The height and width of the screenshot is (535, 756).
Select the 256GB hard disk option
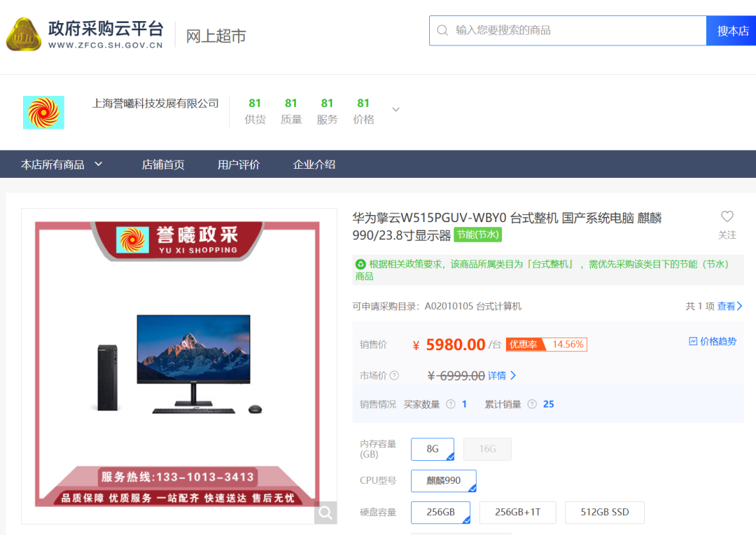[441, 513]
